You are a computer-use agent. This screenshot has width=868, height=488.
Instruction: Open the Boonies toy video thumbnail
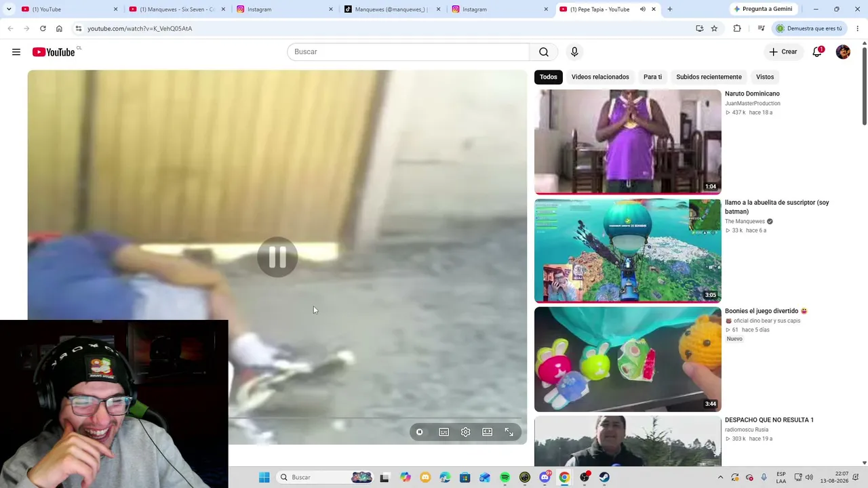click(628, 359)
